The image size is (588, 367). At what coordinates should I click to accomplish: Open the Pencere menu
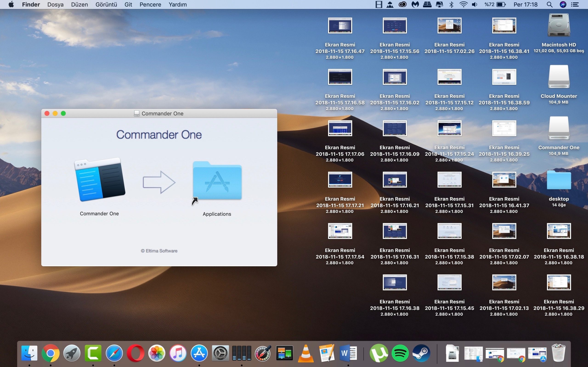pyautogui.click(x=150, y=5)
